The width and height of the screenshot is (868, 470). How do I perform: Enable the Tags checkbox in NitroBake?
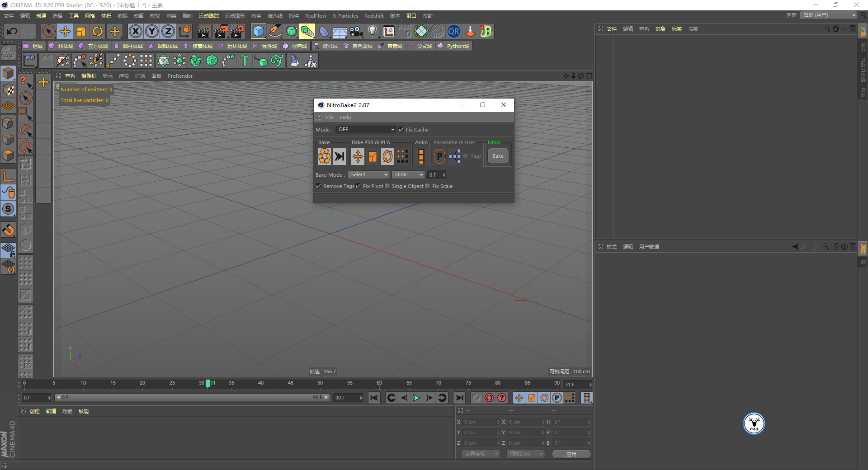(x=466, y=156)
